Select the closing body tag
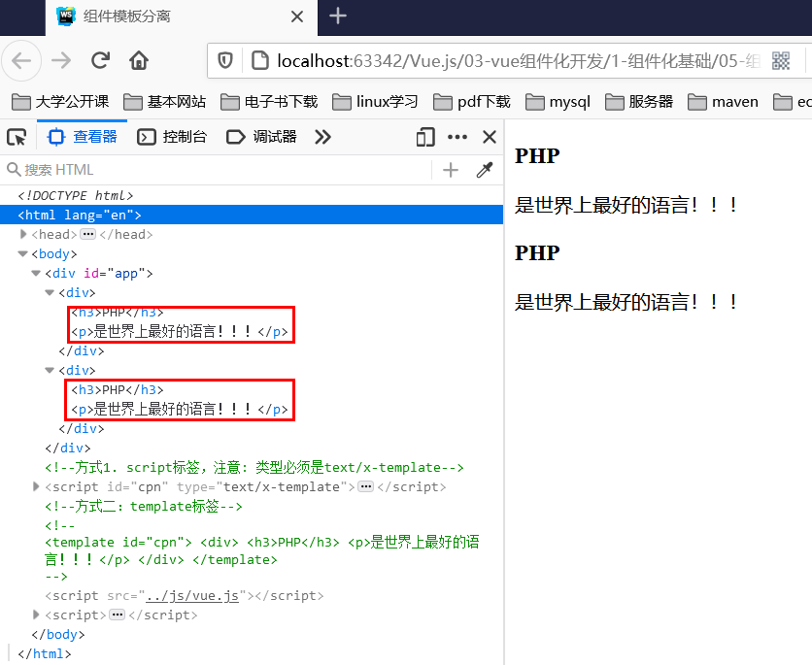This screenshot has height=665, width=812. [x=57, y=635]
